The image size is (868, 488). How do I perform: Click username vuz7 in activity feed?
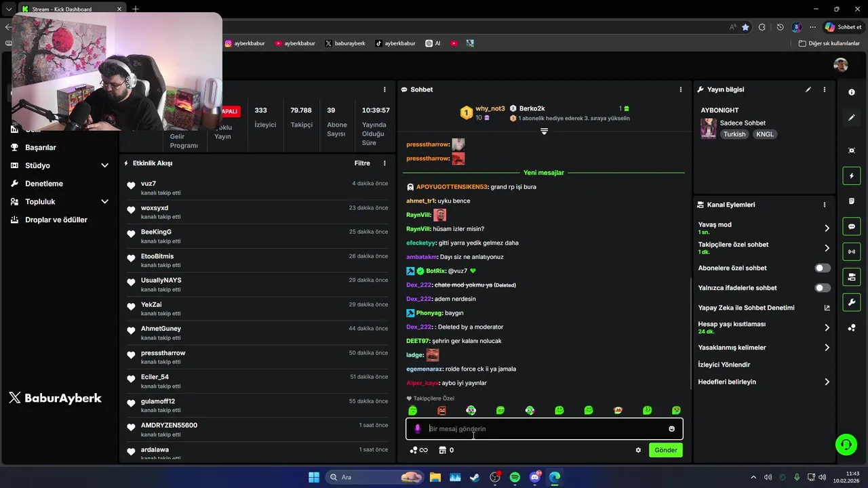tap(149, 184)
